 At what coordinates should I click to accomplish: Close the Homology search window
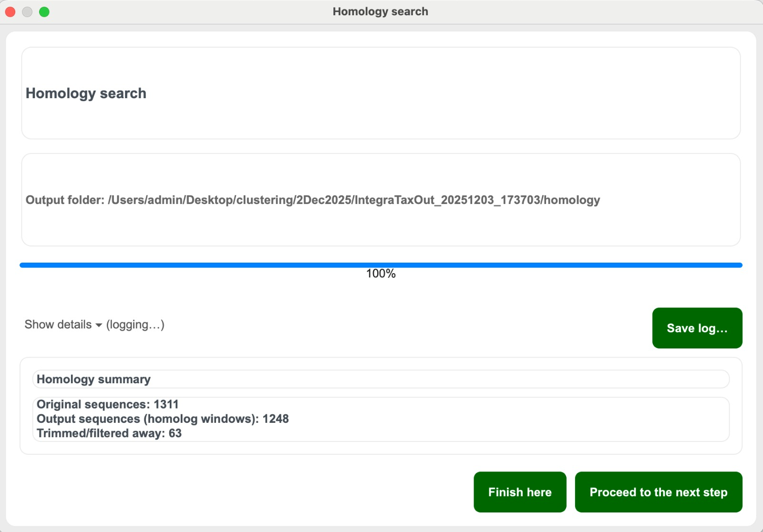[10, 12]
